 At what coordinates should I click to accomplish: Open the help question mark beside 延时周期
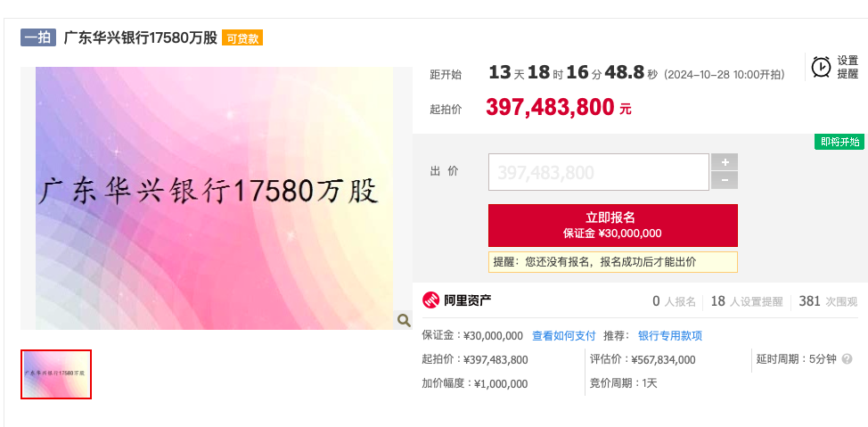point(847,359)
